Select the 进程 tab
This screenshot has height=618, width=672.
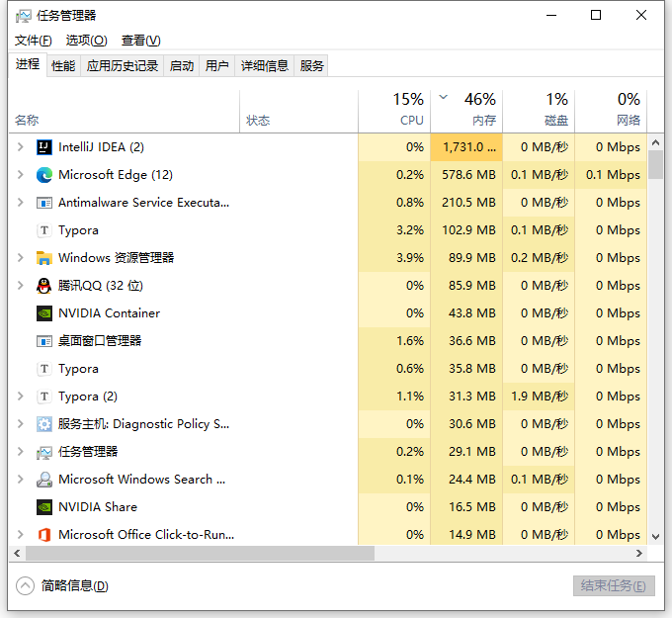tap(28, 64)
